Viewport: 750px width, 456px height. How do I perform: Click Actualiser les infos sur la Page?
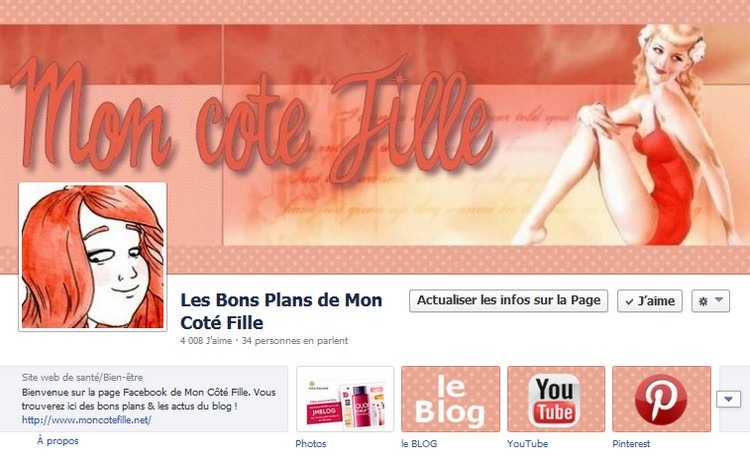tap(508, 300)
